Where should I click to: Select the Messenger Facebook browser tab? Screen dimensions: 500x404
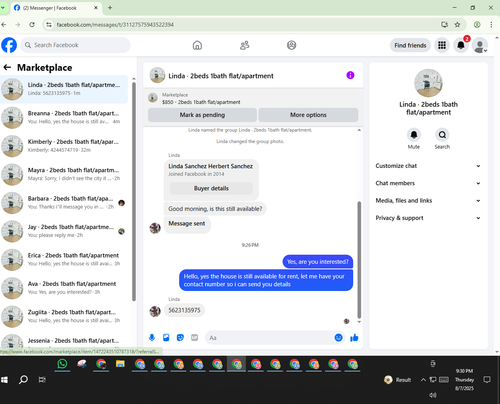click(55, 8)
